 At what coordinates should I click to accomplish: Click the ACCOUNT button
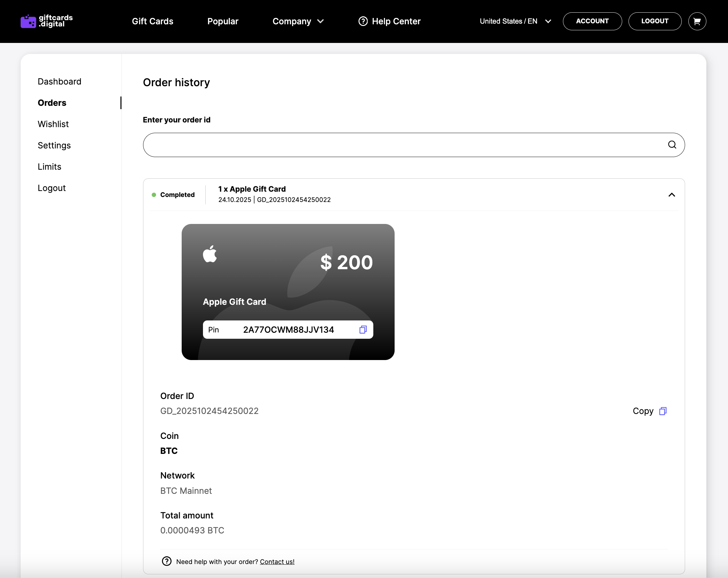(x=592, y=21)
